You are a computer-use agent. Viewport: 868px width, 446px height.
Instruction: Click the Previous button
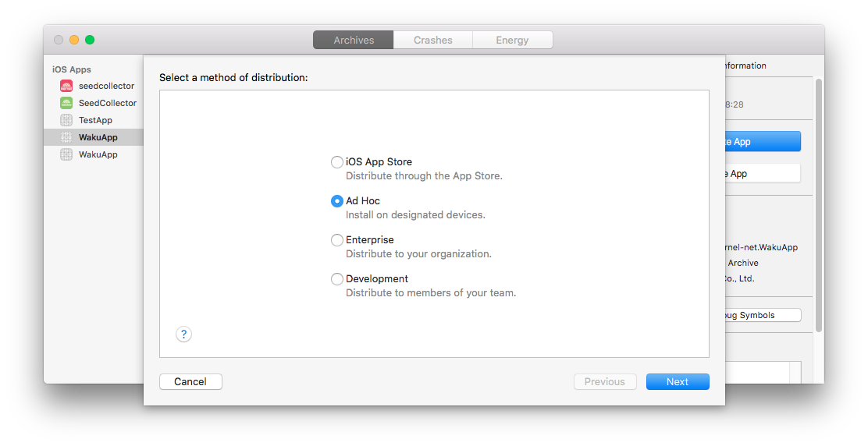(605, 381)
